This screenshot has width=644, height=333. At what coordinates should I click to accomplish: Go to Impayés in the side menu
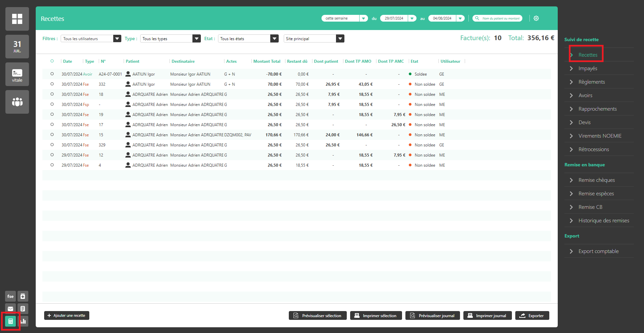pos(588,68)
